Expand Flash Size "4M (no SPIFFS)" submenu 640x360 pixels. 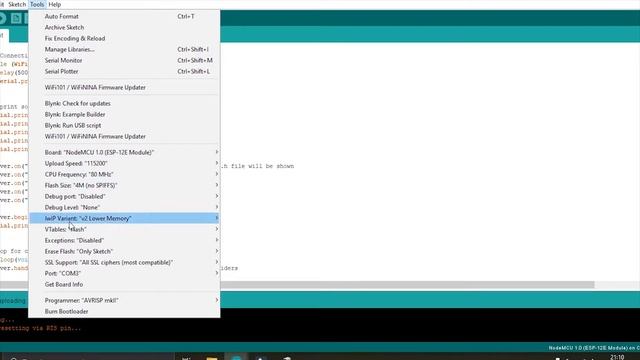click(124, 185)
